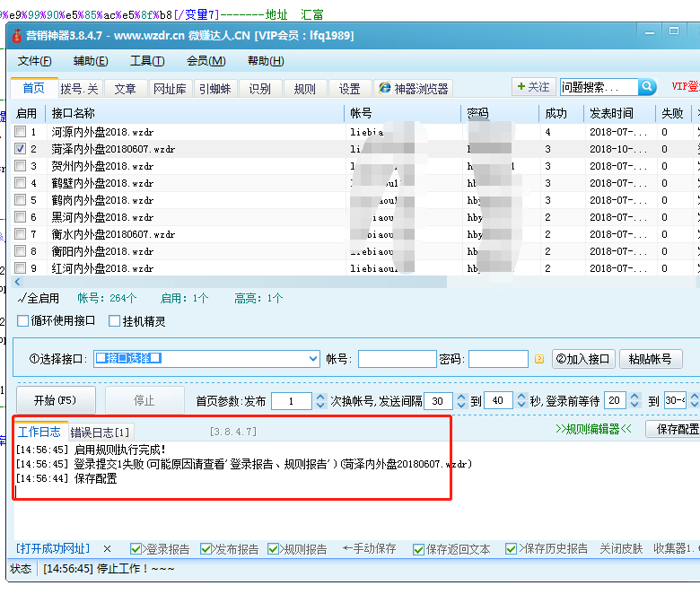Switch to the 文章 tab

125,88
